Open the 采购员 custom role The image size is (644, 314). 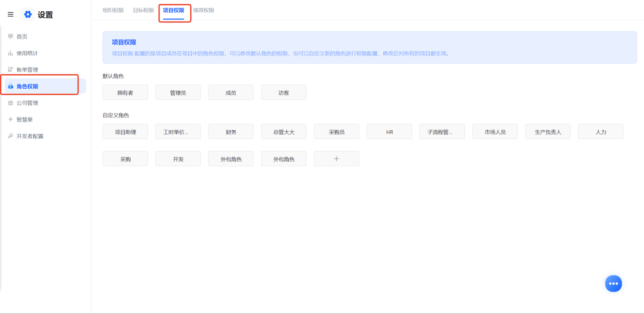point(337,132)
